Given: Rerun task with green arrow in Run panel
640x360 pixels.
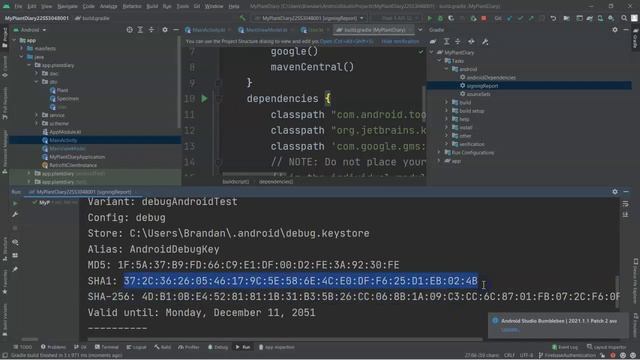Looking at the screenshot, I should point(15,203).
